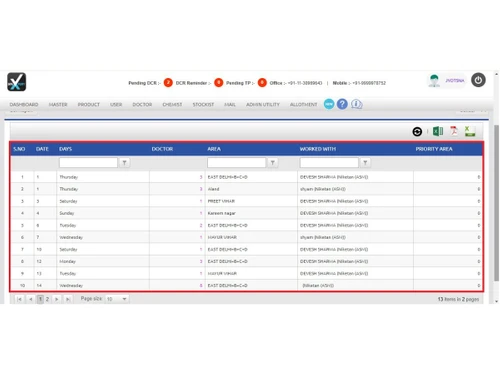Go to the last page of results

(68, 299)
